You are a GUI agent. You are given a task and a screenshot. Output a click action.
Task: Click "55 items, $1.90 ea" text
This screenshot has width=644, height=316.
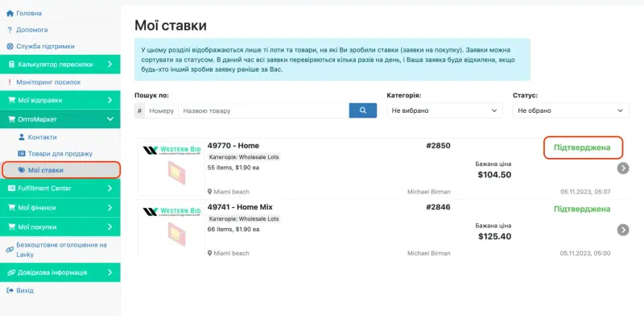click(x=233, y=168)
